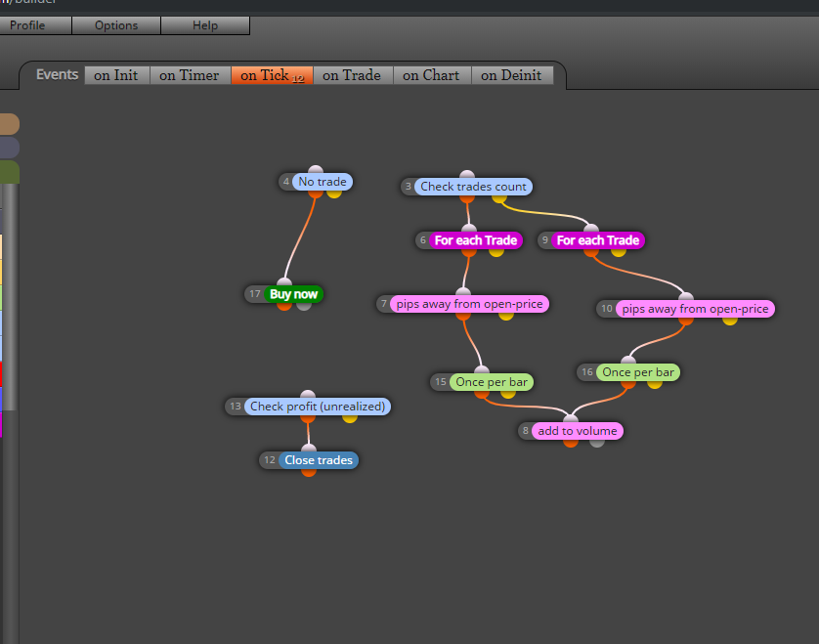Viewport: 819px width, 644px height.
Task: Click the yellow output of pips away block 7
Action: (506, 316)
